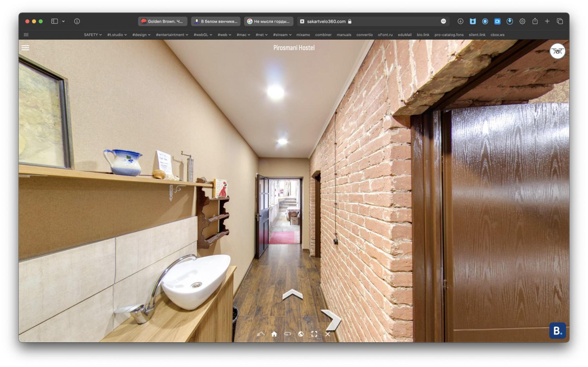This screenshot has height=367, width=588.
Task: Open the gear settings extension icon
Action: click(x=522, y=21)
